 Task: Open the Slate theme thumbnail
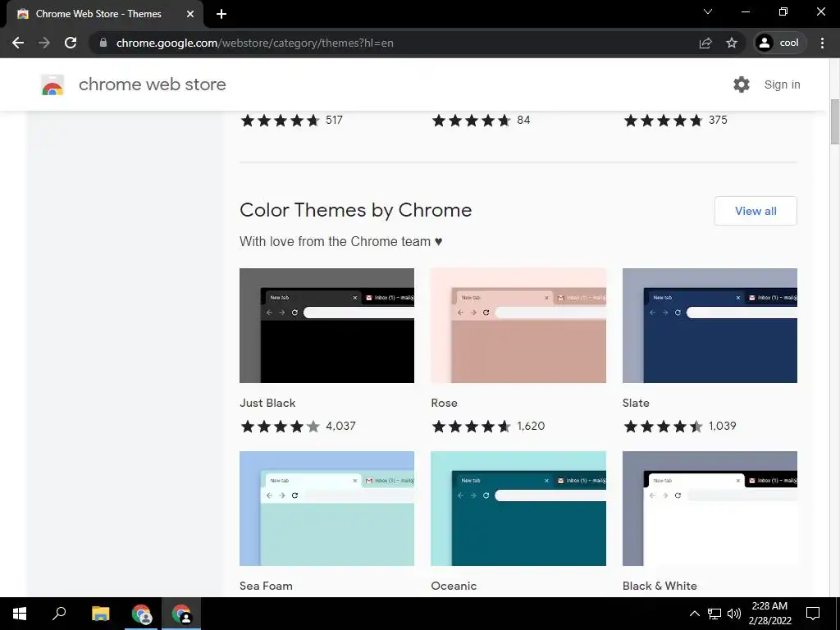click(x=710, y=326)
